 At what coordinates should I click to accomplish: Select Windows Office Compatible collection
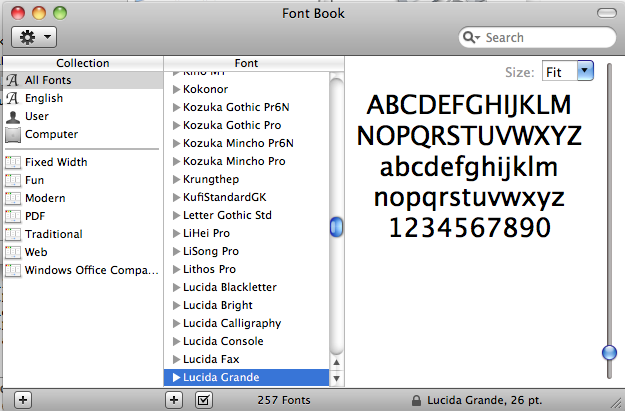point(83,270)
